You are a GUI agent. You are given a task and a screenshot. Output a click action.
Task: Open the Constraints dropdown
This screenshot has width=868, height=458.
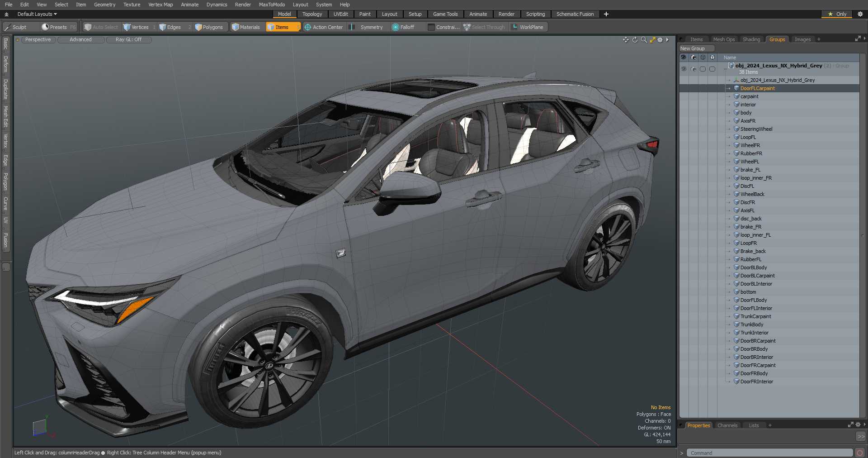point(444,27)
